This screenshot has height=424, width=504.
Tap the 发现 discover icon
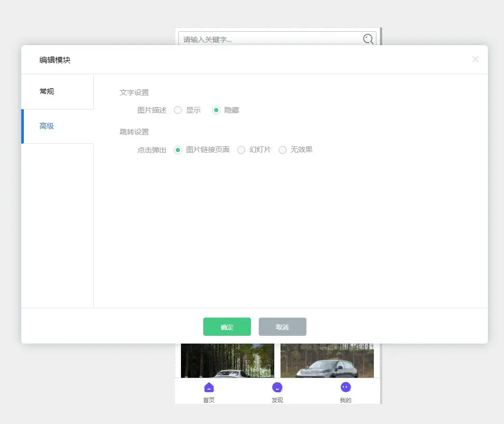pyautogui.click(x=277, y=388)
